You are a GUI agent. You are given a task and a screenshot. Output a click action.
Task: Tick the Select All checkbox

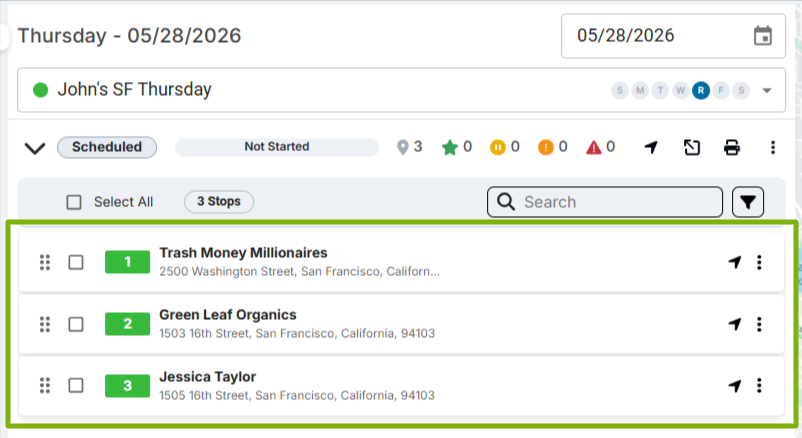tap(74, 202)
